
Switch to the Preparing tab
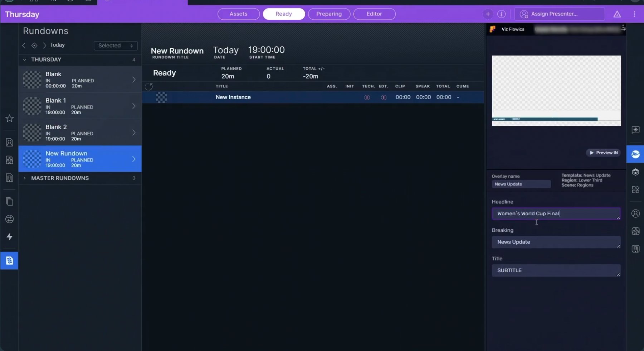pos(329,14)
